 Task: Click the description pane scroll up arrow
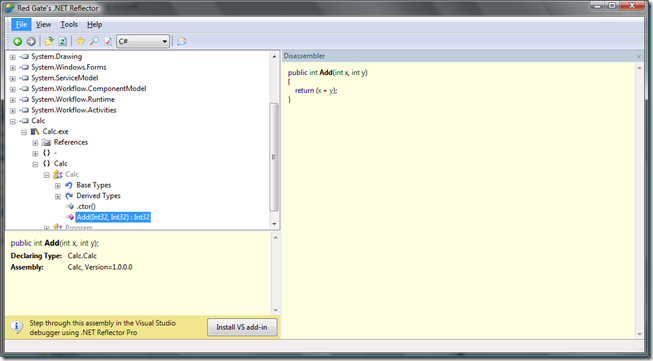[275, 237]
